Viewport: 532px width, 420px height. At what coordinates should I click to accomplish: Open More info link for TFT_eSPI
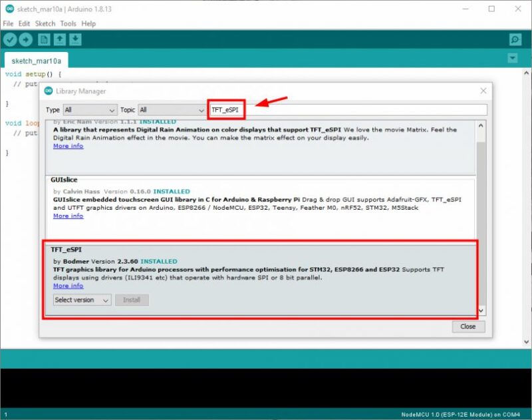tap(68, 286)
